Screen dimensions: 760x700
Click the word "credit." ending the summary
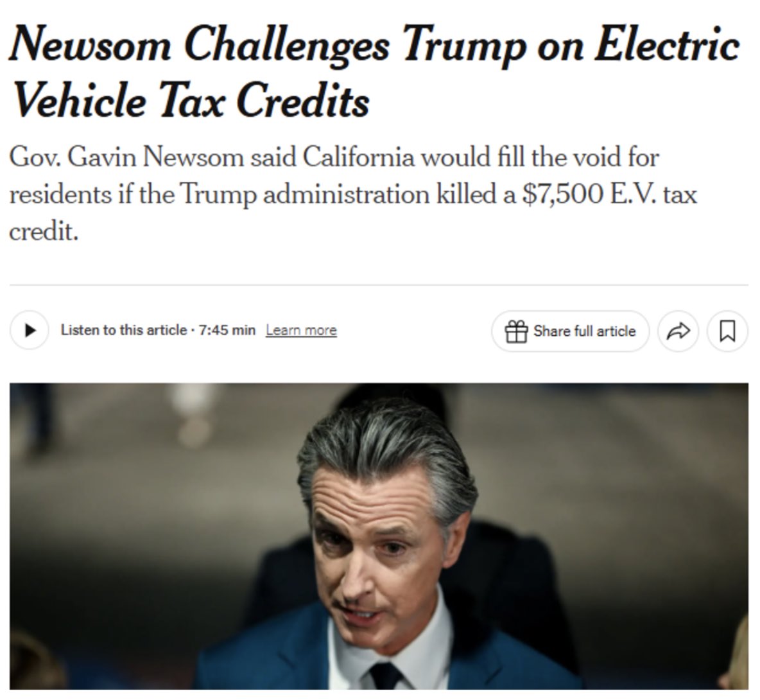click(44, 231)
